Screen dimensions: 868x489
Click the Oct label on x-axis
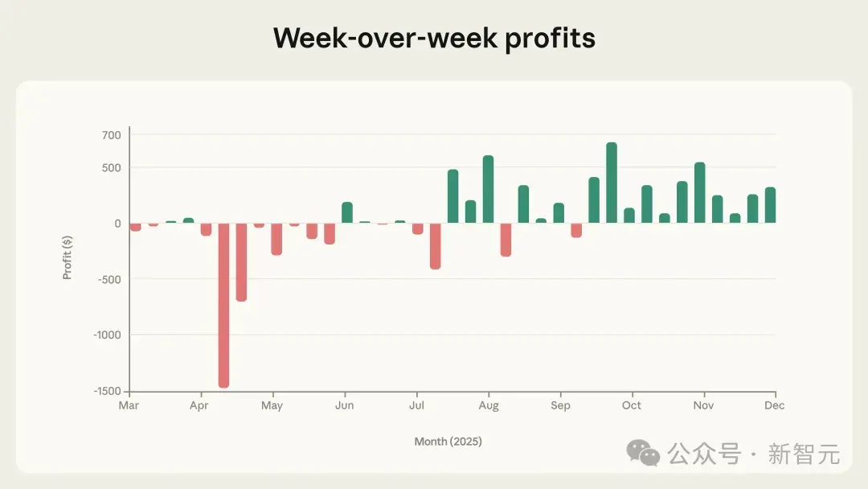tap(631, 405)
